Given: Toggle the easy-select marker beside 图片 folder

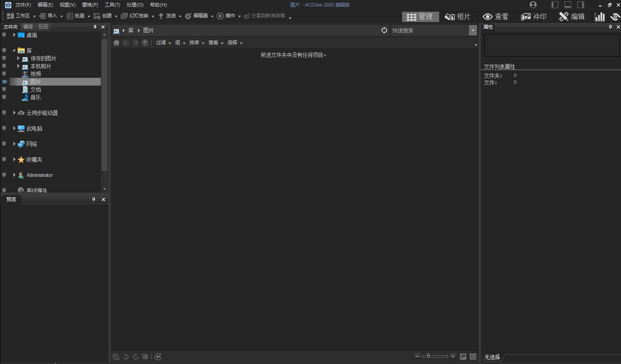Looking at the screenshot, I should 5,82.
